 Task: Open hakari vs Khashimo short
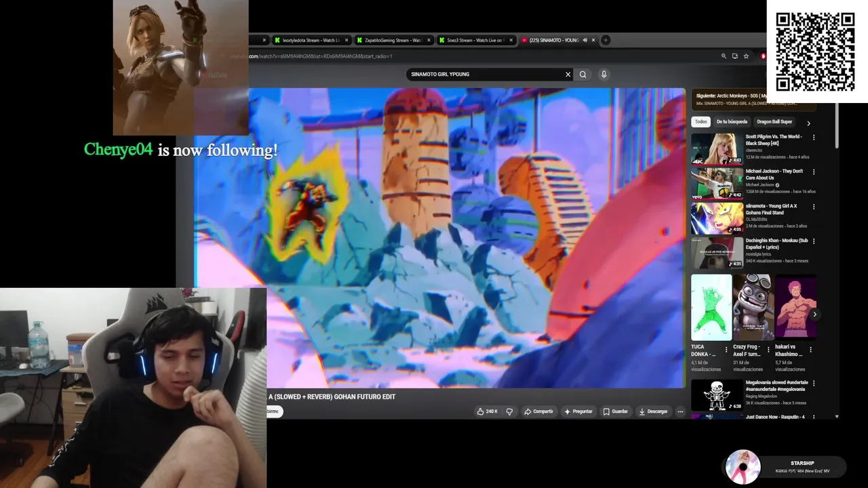795,307
